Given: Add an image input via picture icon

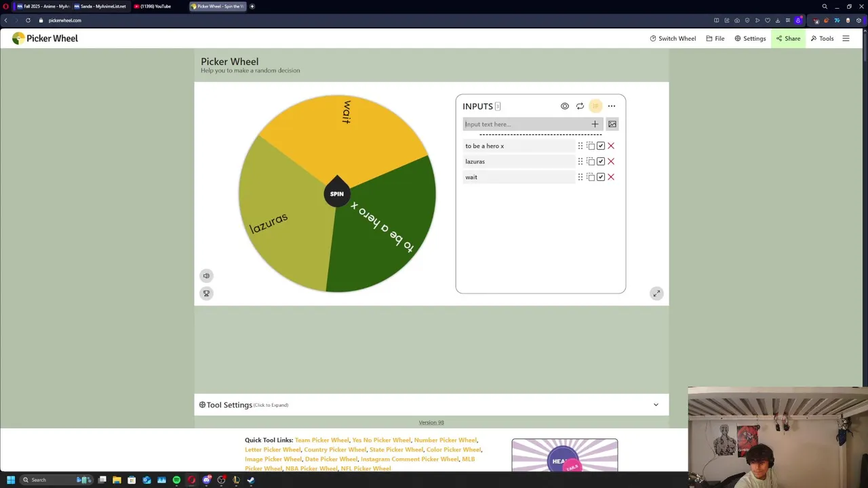Looking at the screenshot, I should pyautogui.click(x=612, y=124).
